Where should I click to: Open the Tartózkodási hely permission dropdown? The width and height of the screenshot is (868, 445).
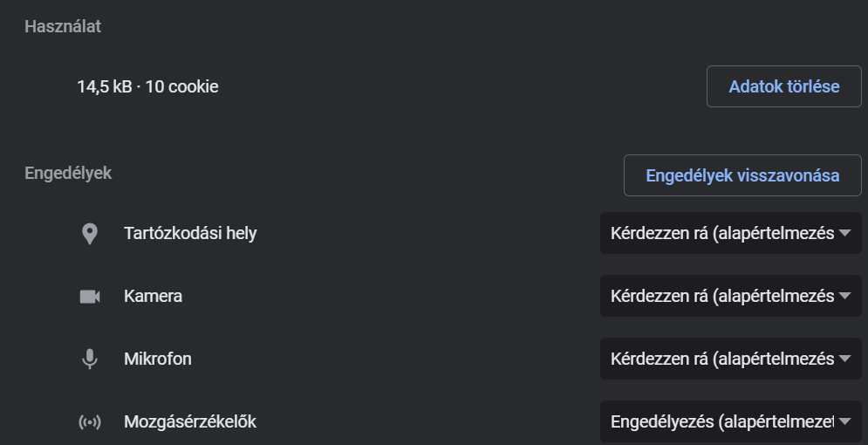click(731, 233)
